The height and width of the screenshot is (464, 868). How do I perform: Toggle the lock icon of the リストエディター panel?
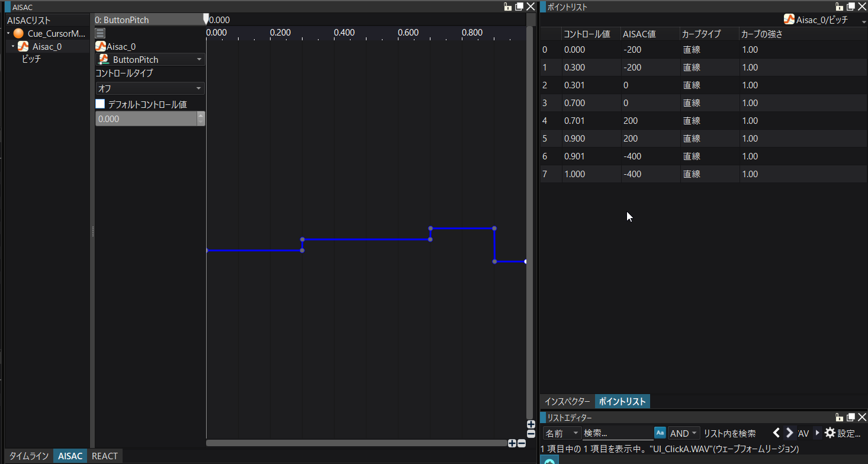[x=840, y=417]
